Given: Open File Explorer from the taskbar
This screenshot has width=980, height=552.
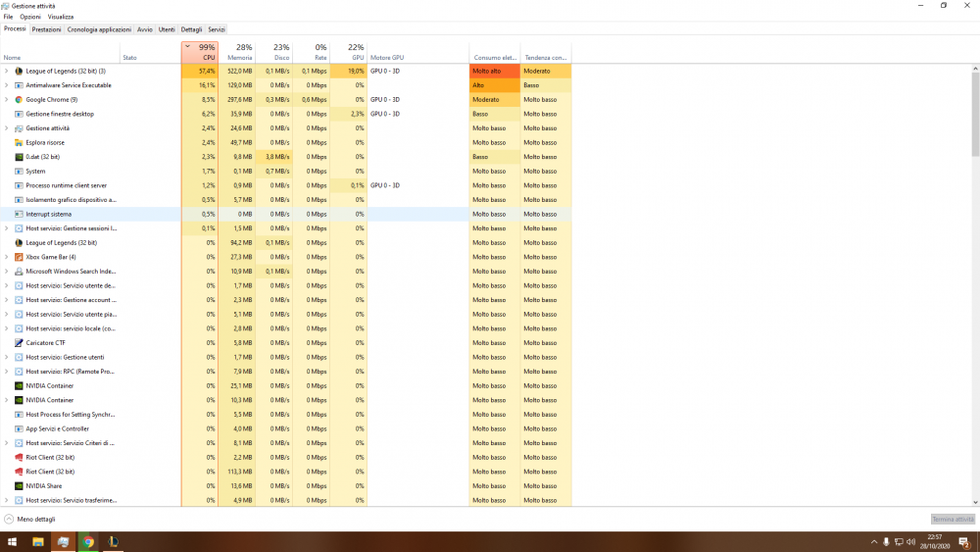Looking at the screenshot, I should pyautogui.click(x=37, y=542).
